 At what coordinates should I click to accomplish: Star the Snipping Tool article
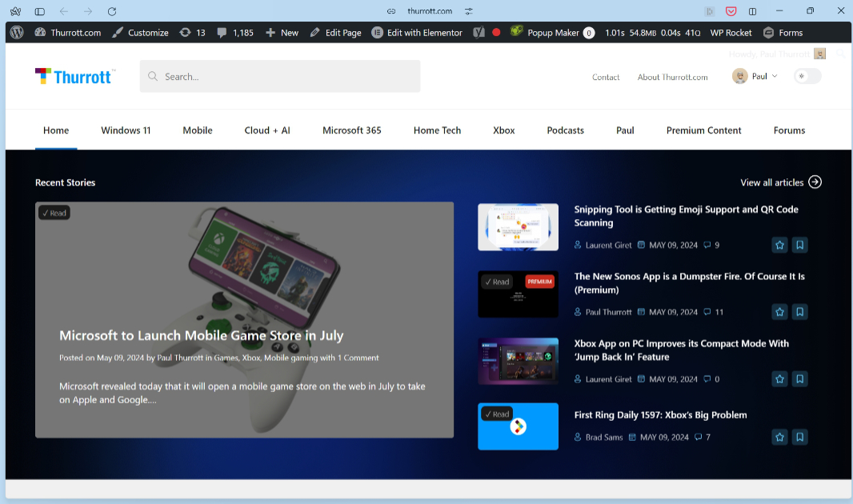(779, 245)
